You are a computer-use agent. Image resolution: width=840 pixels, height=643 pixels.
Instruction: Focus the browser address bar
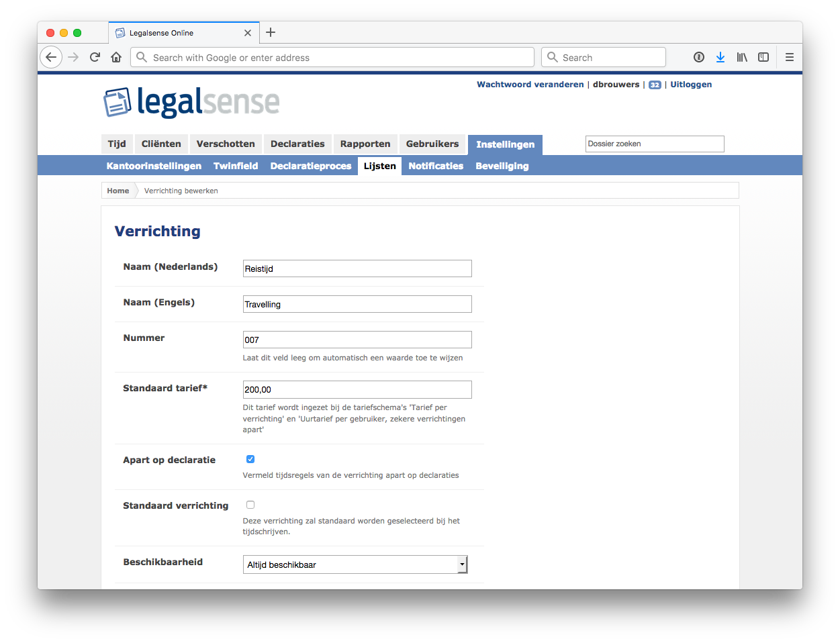332,57
